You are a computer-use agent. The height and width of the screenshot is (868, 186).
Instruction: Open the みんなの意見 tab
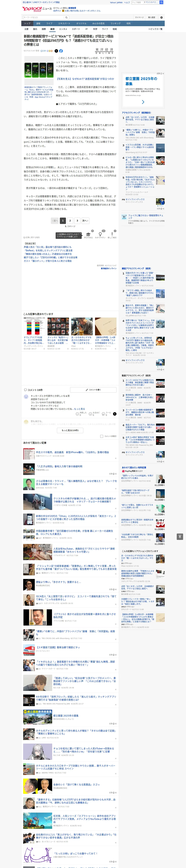tap(98, 24)
